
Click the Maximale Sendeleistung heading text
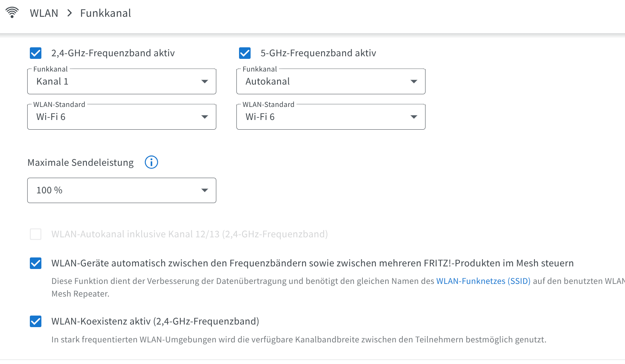(81, 163)
